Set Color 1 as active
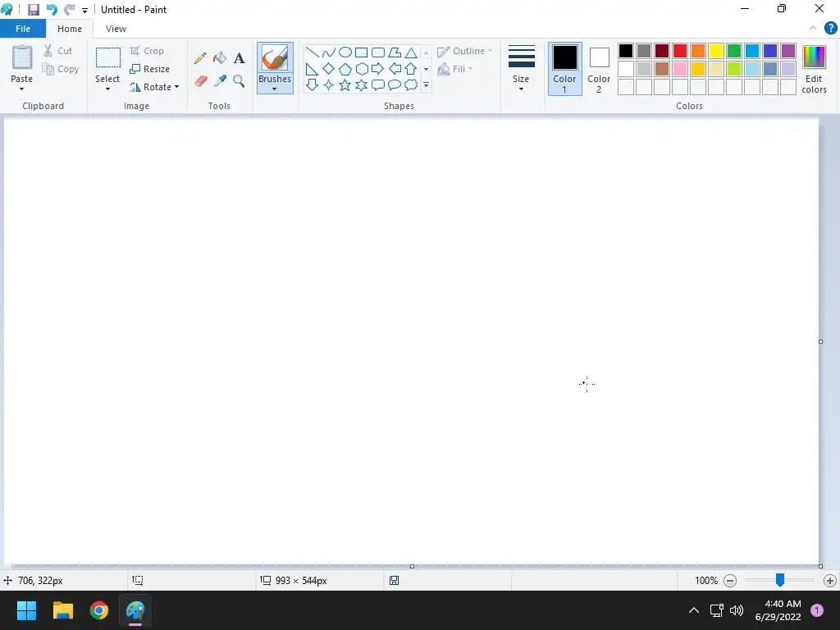 coord(564,69)
